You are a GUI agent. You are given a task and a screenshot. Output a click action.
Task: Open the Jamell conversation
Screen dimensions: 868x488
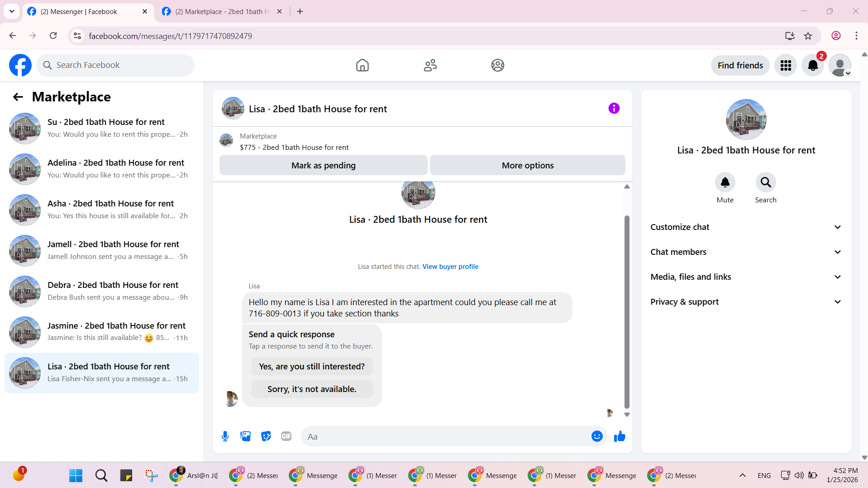click(x=102, y=251)
